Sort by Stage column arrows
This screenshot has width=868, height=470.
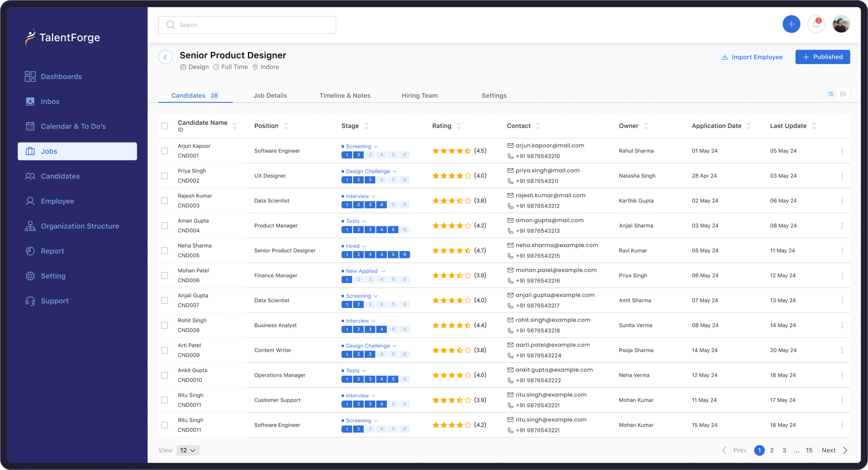tap(366, 126)
